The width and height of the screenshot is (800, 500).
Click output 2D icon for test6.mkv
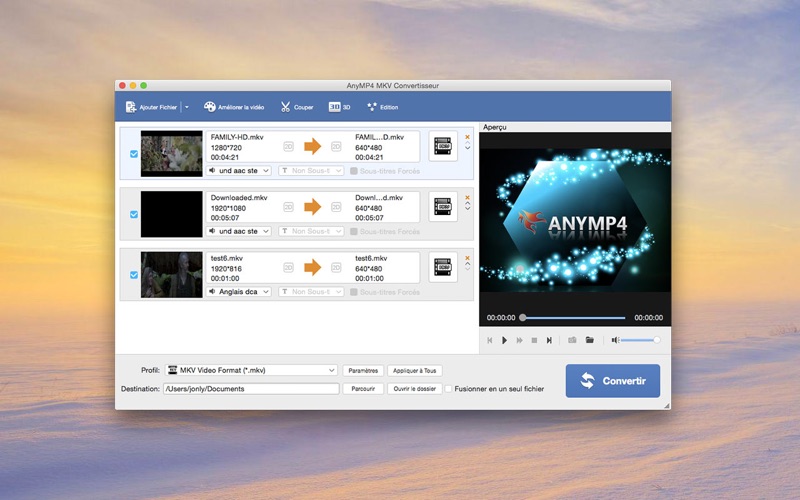pos(336,267)
